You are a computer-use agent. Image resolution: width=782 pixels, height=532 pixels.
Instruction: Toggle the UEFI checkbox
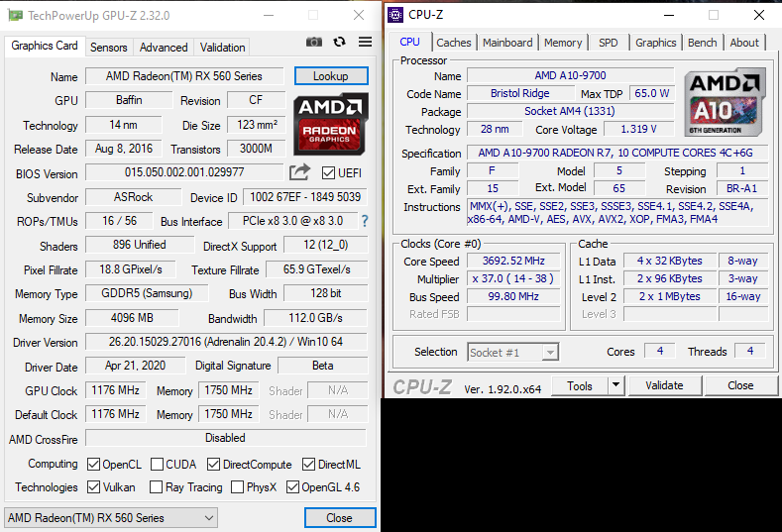point(328,173)
